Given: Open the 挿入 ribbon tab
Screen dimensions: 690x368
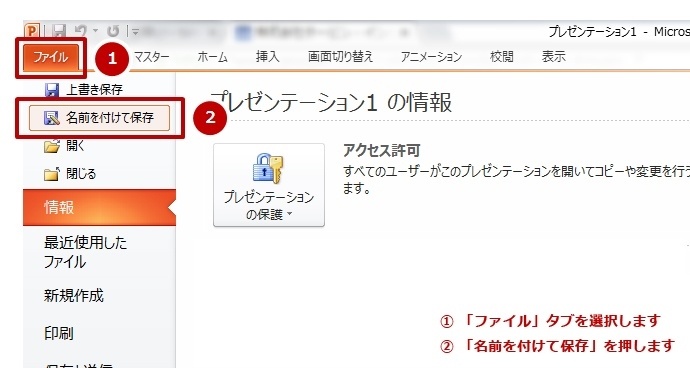Looking at the screenshot, I should pos(268,57).
